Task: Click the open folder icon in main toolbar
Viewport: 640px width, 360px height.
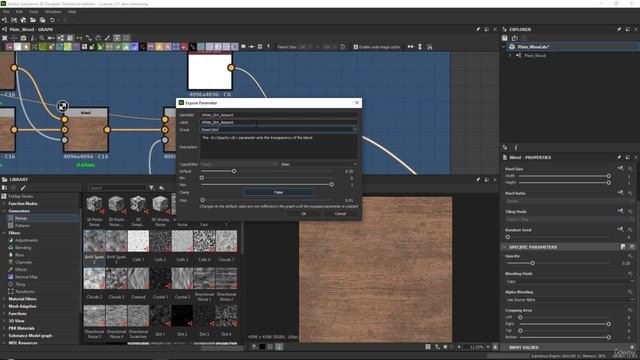Action: coord(33,20)
